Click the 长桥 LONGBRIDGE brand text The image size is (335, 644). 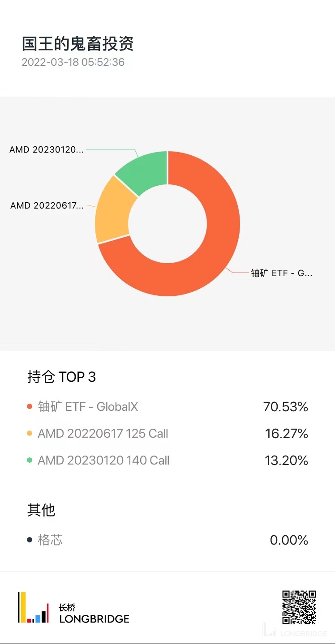(x=94, y=614)
